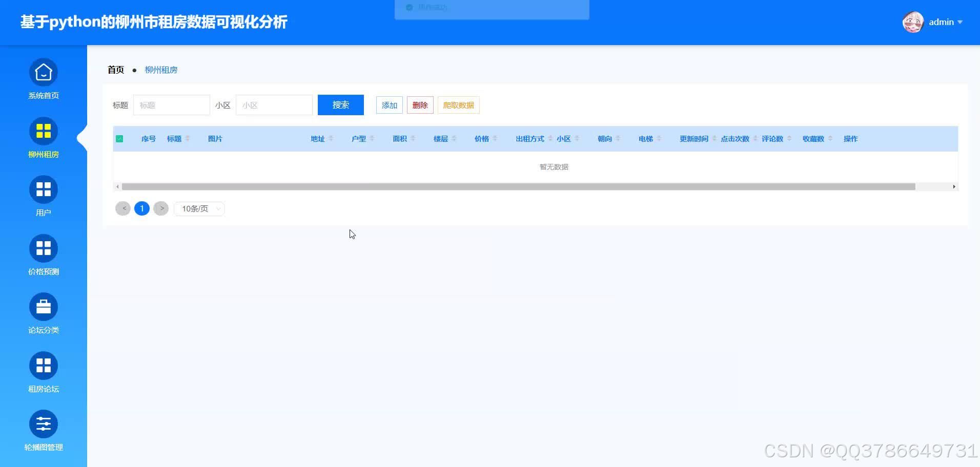
Task: Open the 用户 management icon
Action: click(x=43, y=189)
